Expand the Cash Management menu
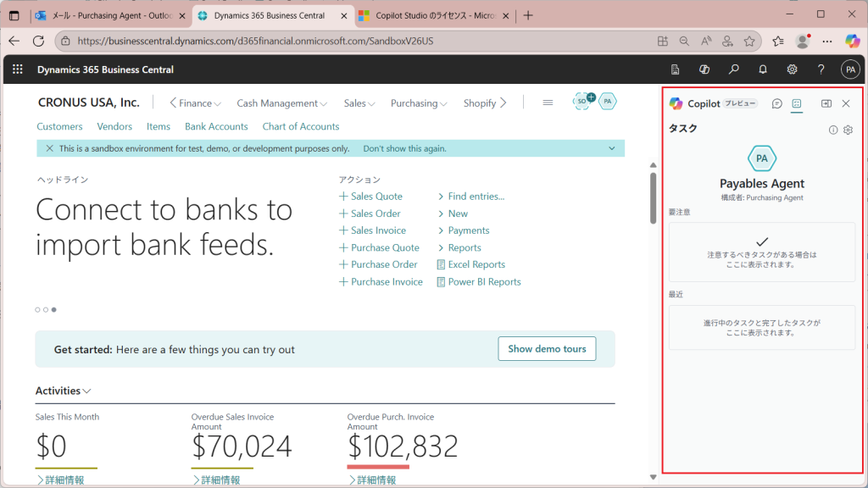 point(281,103)
